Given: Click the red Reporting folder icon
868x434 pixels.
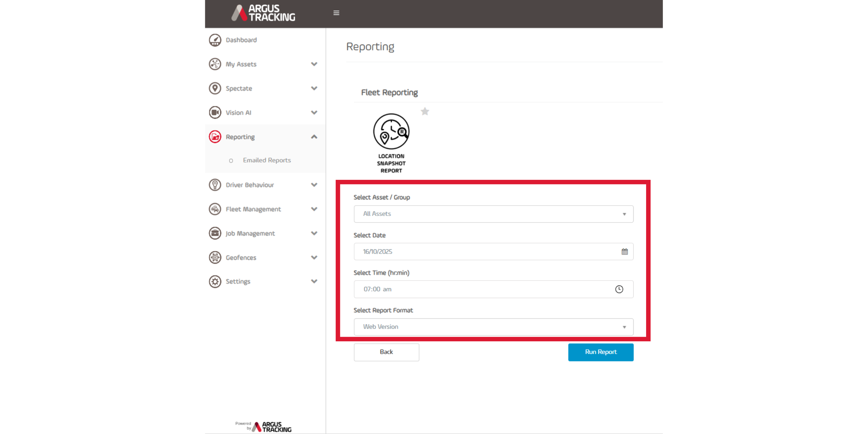Looking at the screenshot, I should point(215,137).
